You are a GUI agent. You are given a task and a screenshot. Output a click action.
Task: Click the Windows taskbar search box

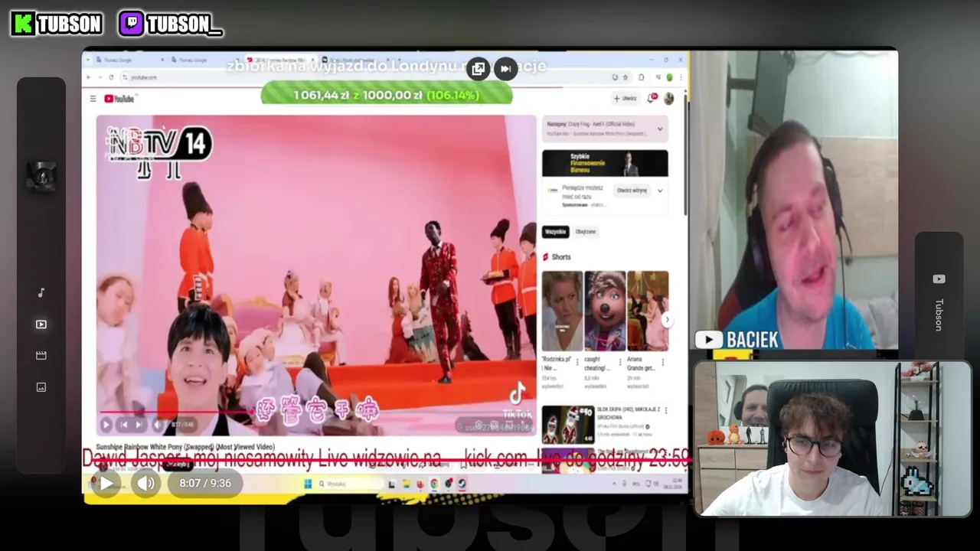coord(349,484)
